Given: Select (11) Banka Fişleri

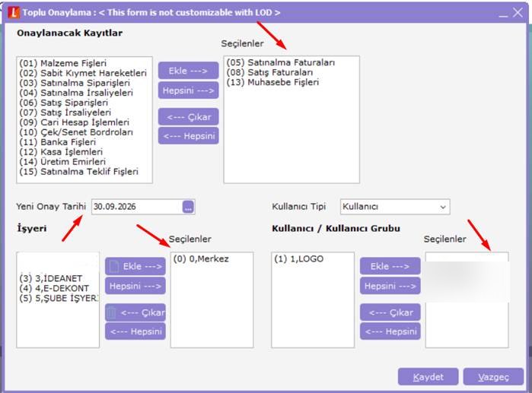Looking at the screenshot, I should coord(58,142).
